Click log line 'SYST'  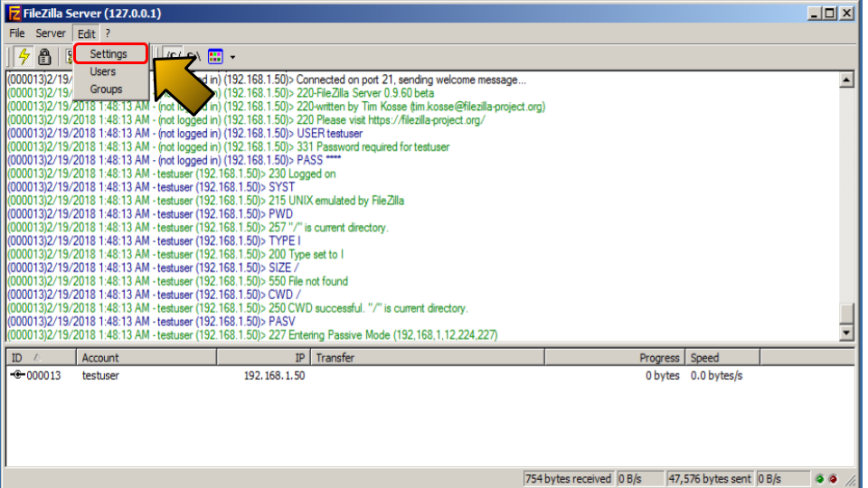151,187
